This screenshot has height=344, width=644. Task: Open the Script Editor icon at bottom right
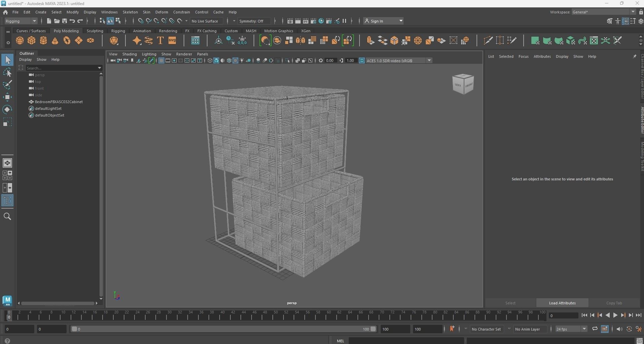639,341
